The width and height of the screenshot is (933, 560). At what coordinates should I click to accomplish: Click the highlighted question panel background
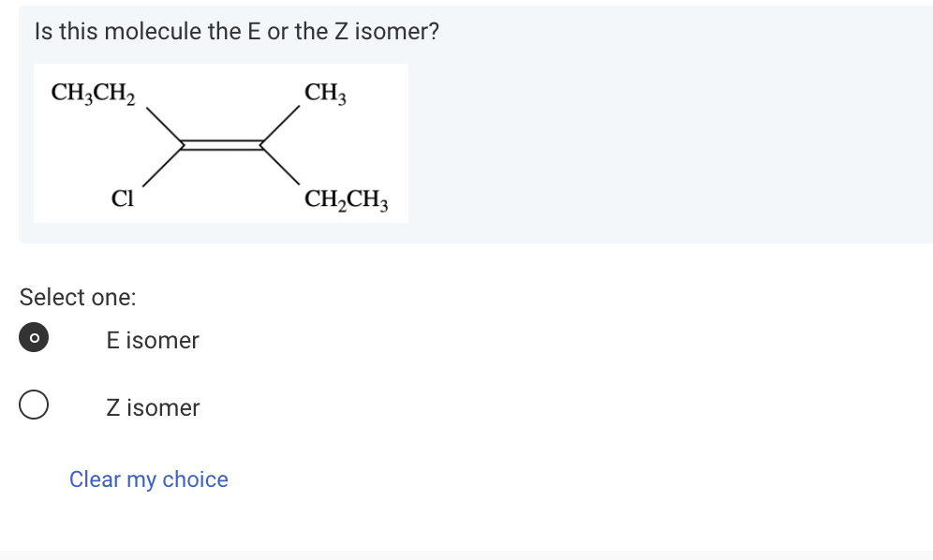(x=656, y=140)
